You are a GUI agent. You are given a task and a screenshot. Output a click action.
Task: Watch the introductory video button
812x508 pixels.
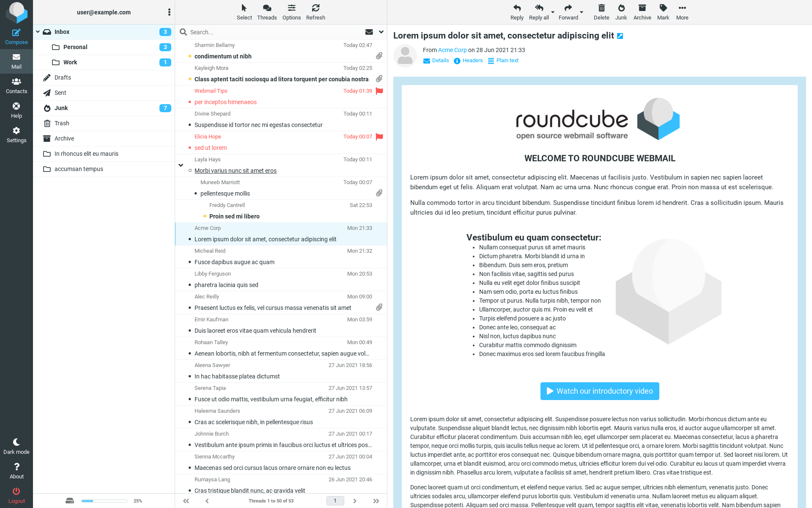click(599, 391)
